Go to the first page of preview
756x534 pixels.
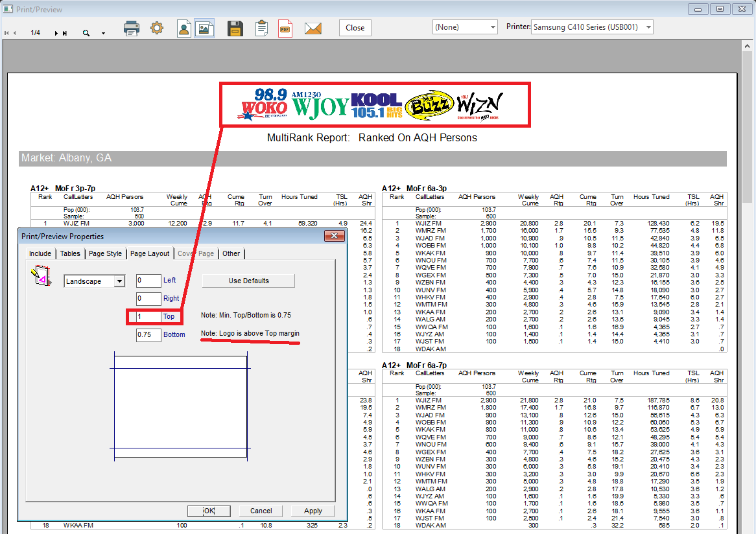pyautogui.click(x=6, y=33)
